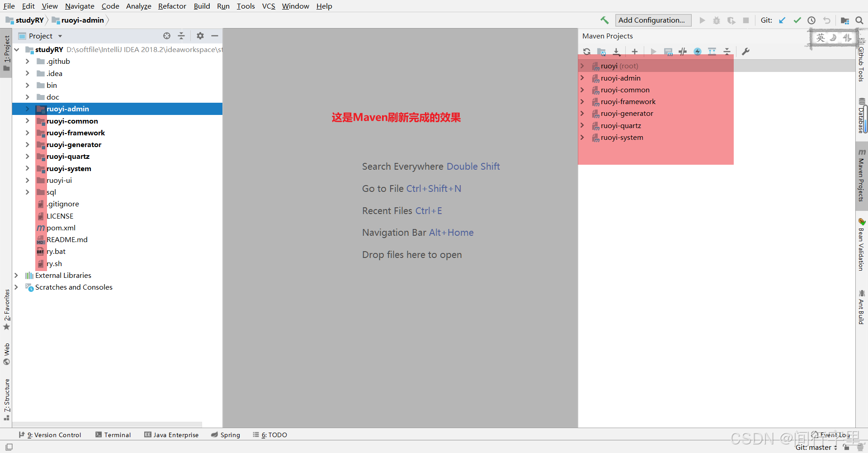
Task: Expand the .github folder
Action: coord(28,62)
